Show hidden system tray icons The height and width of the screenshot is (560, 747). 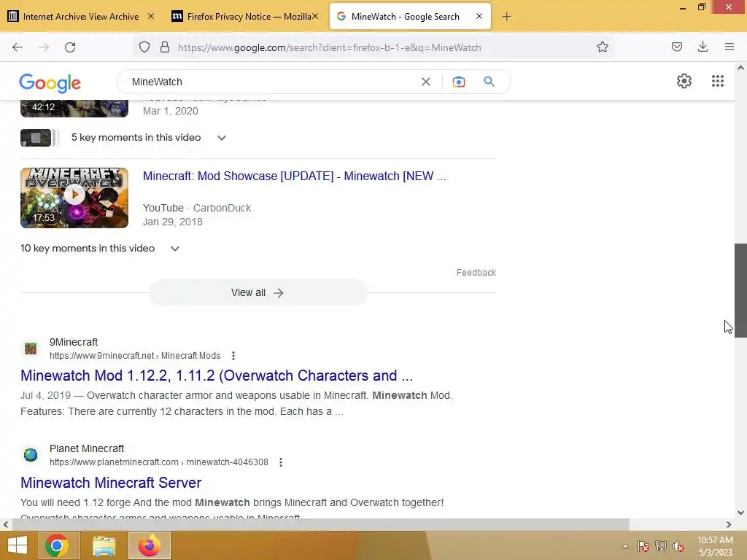coord(625,546)
